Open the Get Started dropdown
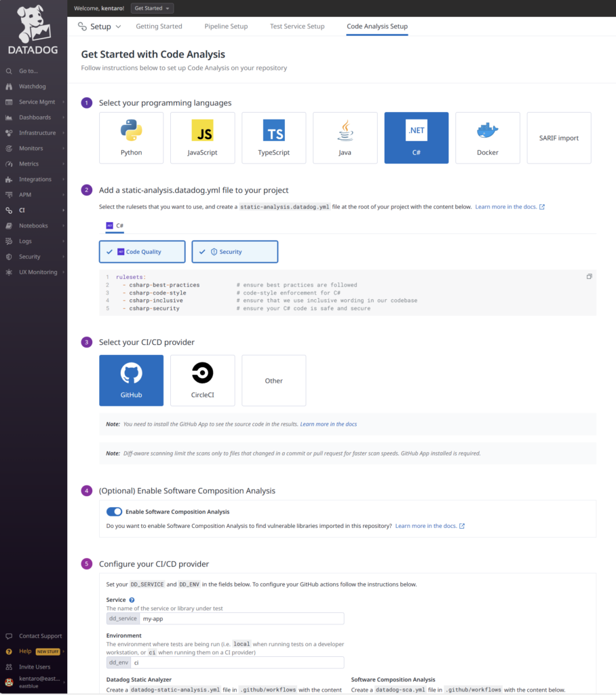This screenshot has width=616, height=695. (x=152, y=8)
